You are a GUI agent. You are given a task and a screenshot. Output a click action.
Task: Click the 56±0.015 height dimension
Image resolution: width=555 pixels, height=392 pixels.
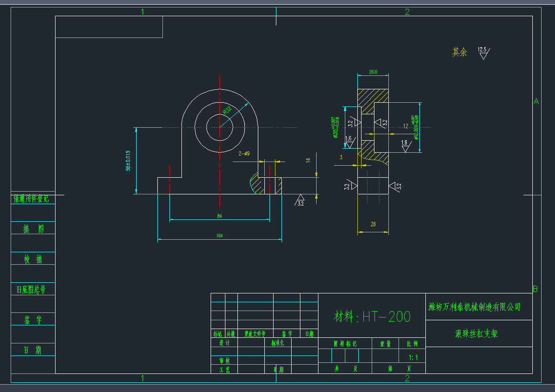(128, 161)
